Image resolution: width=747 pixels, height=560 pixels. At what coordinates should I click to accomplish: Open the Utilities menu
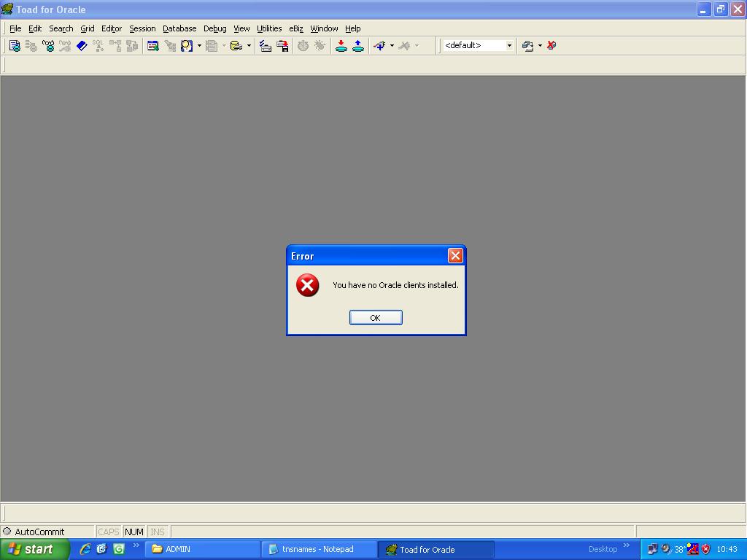(x=268, y=28)
